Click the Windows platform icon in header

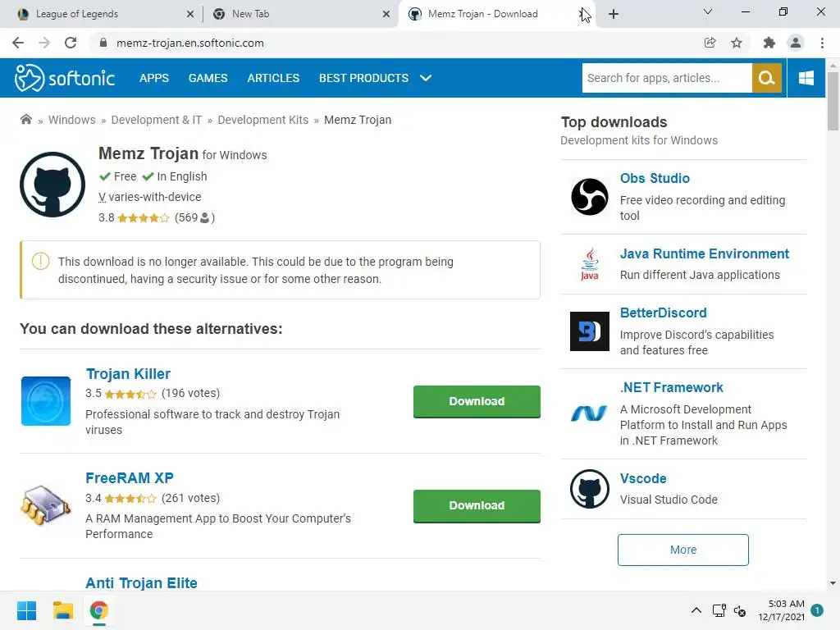(806, 78)
